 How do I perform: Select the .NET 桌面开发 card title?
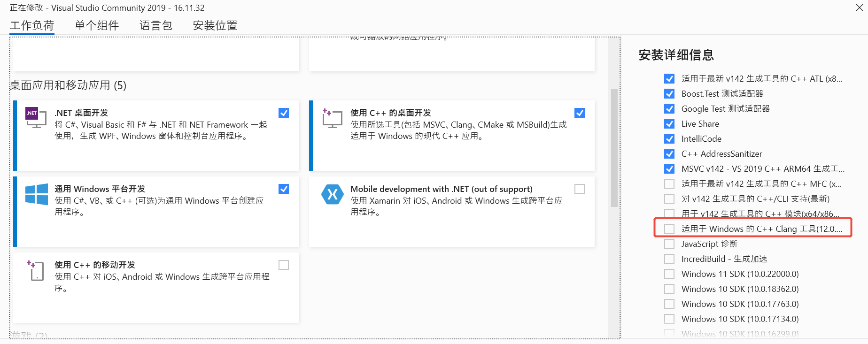81,113
